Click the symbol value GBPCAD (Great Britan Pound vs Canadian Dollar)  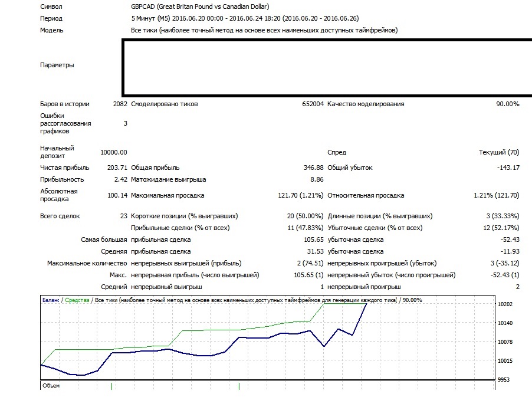200,6
